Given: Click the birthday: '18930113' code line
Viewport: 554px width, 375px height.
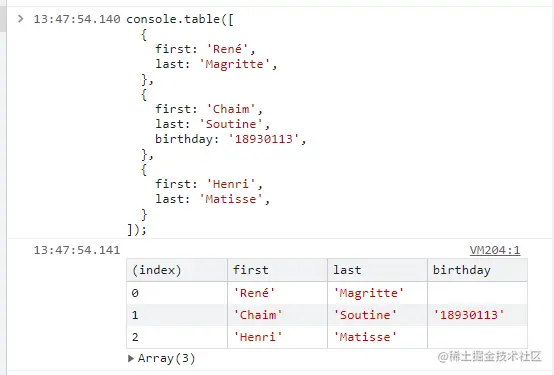Looking at the screenshot, I should pos(230,139).
